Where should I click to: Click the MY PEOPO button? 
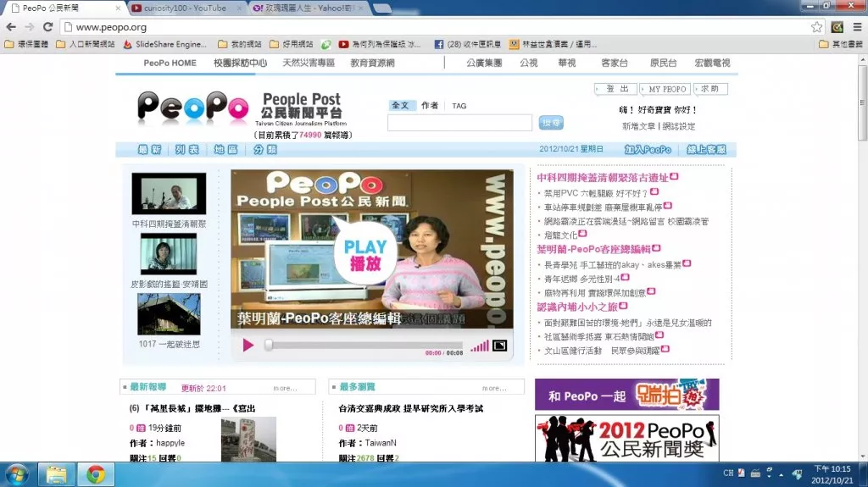point(665,89)
